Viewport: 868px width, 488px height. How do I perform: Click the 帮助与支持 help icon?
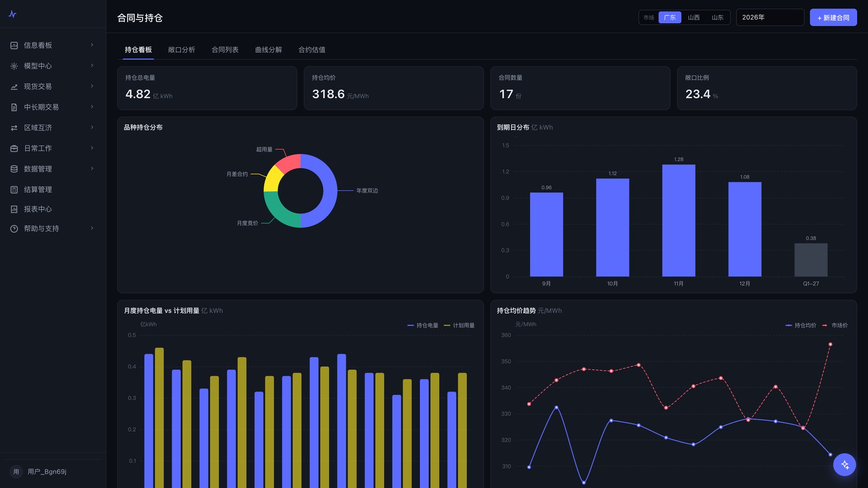pyautogui.click(x=14, y=229)
